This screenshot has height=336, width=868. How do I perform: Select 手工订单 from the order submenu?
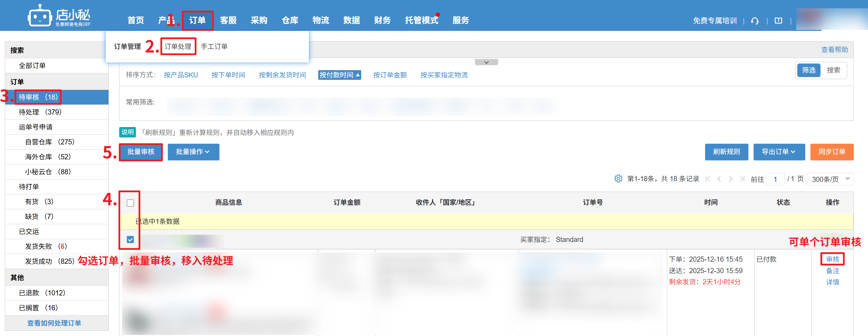click(x=214, y=47)
